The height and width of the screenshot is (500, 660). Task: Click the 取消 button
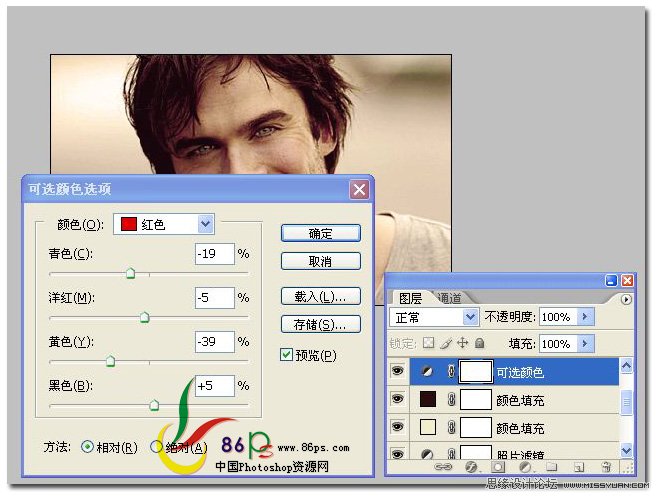pyautogui.click(x=321, y=261)
